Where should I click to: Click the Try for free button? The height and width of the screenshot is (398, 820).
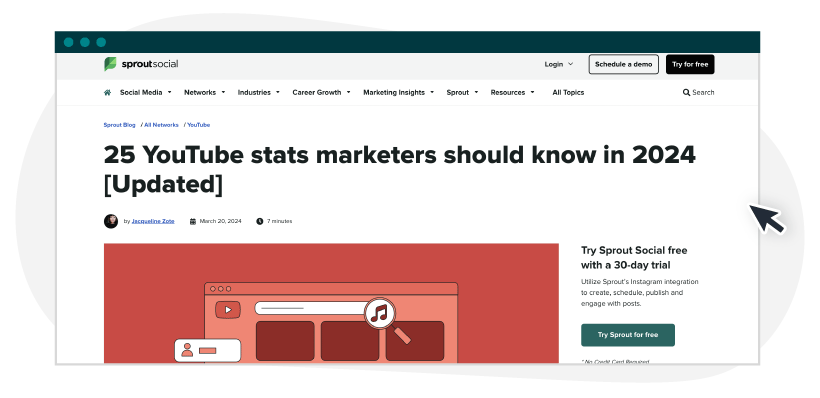point(690,64)
